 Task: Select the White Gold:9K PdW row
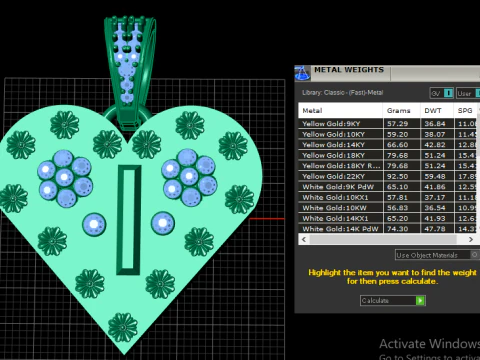pos(387,187)
